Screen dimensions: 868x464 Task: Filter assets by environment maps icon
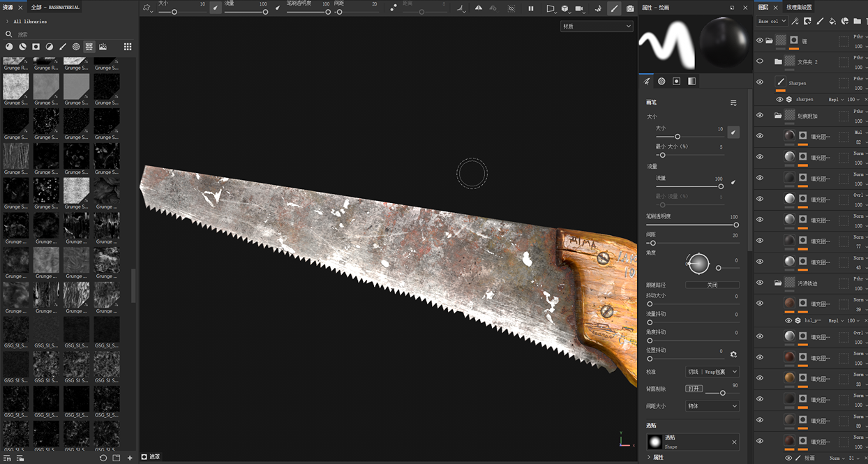tap(103, 47)
